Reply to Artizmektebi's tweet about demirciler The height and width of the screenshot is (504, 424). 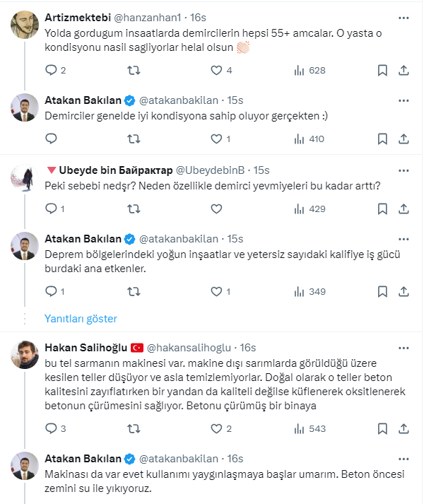tap(51, 70)
